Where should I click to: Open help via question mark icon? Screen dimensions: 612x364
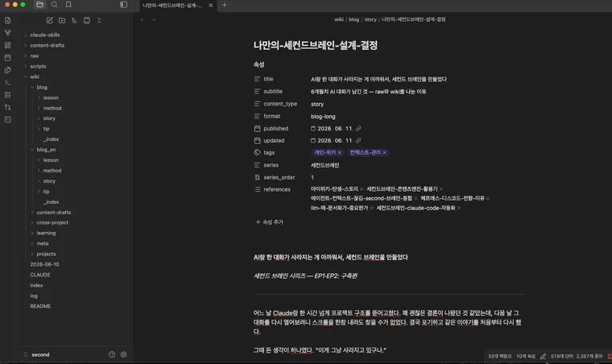click(112, 354)
